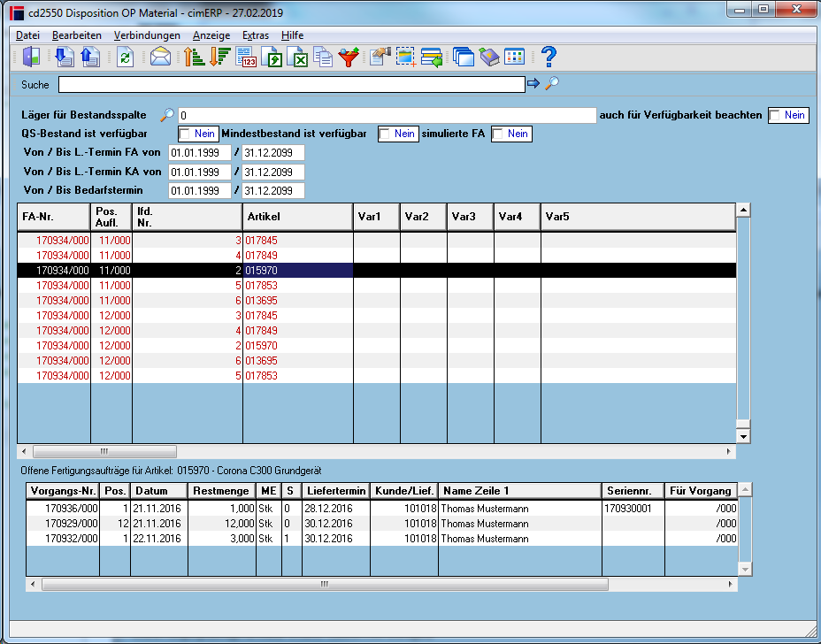Toggle the simulierte FA checkbox
821x644 pixels.
point(497,134)
